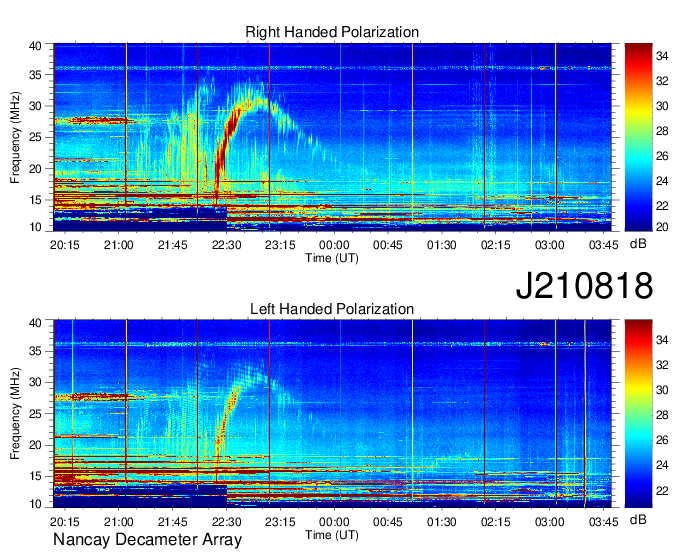
Task: Click the "Frequency (MHz)" axis label of the Left Handed plot
Action: click(x=15, y=414)
